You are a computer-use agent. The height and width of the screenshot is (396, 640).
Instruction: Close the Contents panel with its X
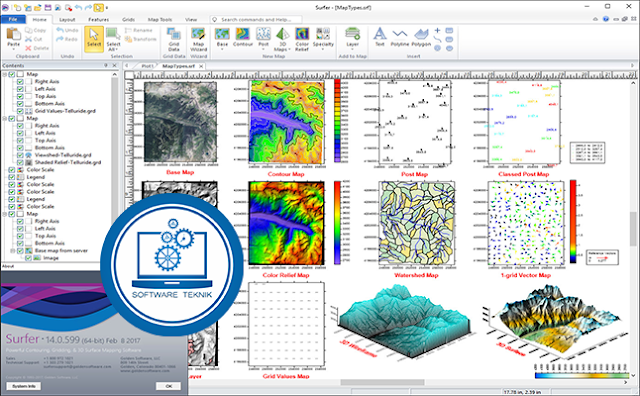pos(114,65)
